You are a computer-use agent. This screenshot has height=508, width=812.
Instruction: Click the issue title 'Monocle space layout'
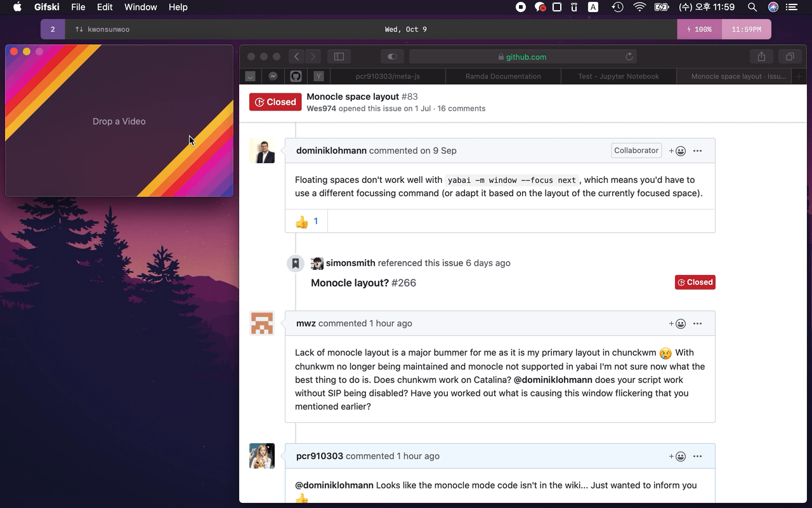tap(353, 97)
